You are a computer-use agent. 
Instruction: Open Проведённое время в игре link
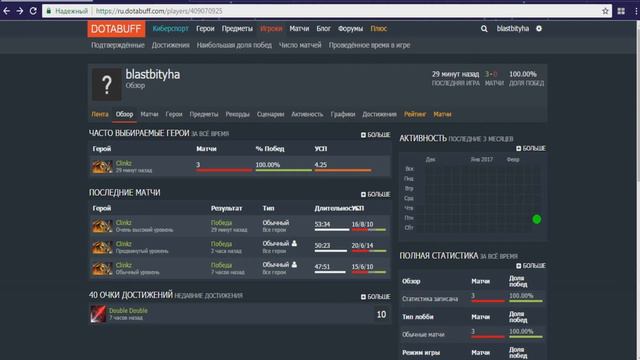[369, 45]
